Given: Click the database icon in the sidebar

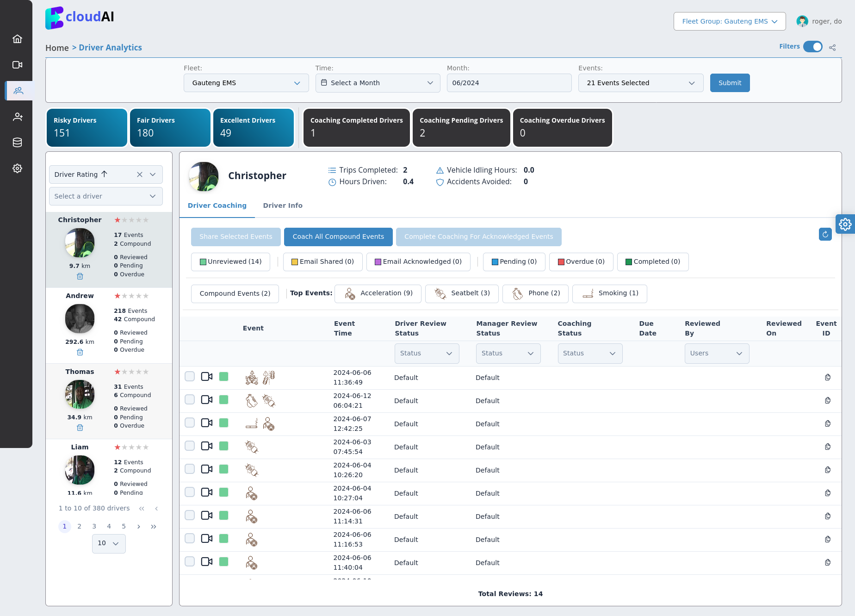Looking at the screenshot, I should (x=17, y=143).
